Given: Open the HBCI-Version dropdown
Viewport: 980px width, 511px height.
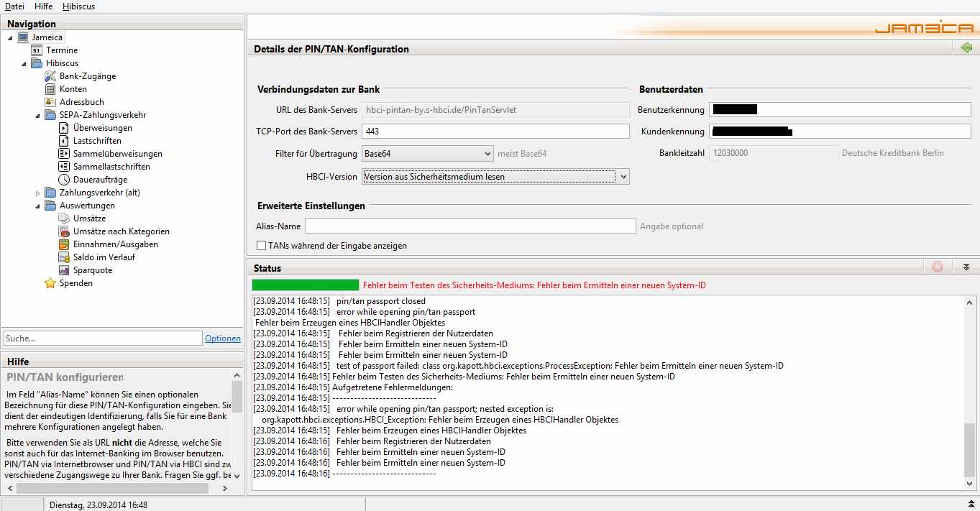Looking at the screenshot, I should 495,177.
